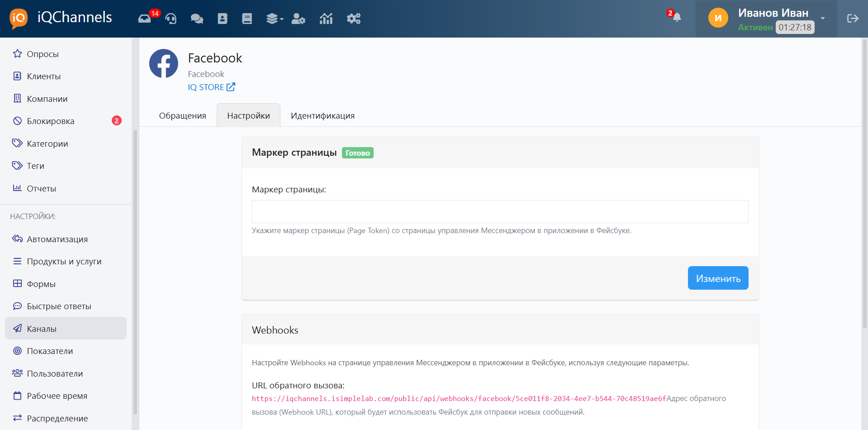Expand the Иванов Иван user dropdown arrow
The width and height of the screenshot is (868, 430).
point(823,19)
